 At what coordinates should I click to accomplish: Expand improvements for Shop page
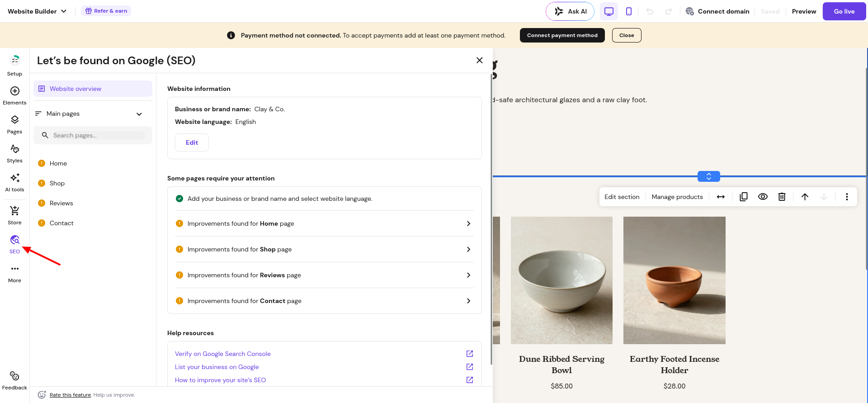(324, 249)
